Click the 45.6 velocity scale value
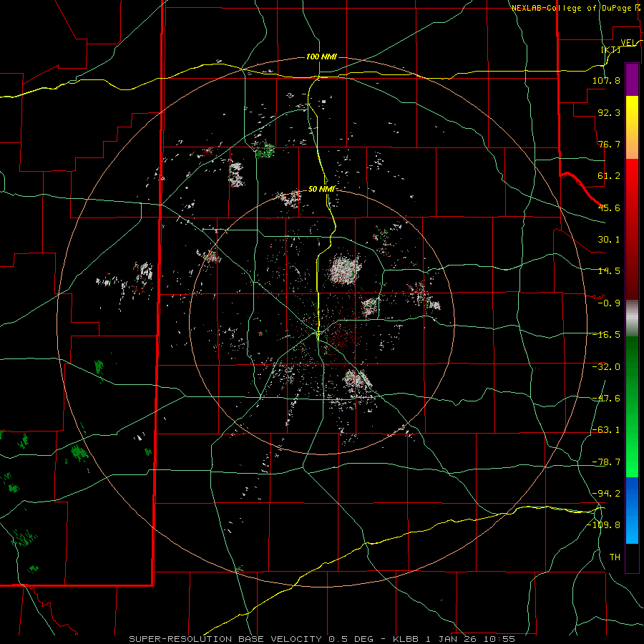Viewport: 644px width, 644px height. (x=609, y=208)
